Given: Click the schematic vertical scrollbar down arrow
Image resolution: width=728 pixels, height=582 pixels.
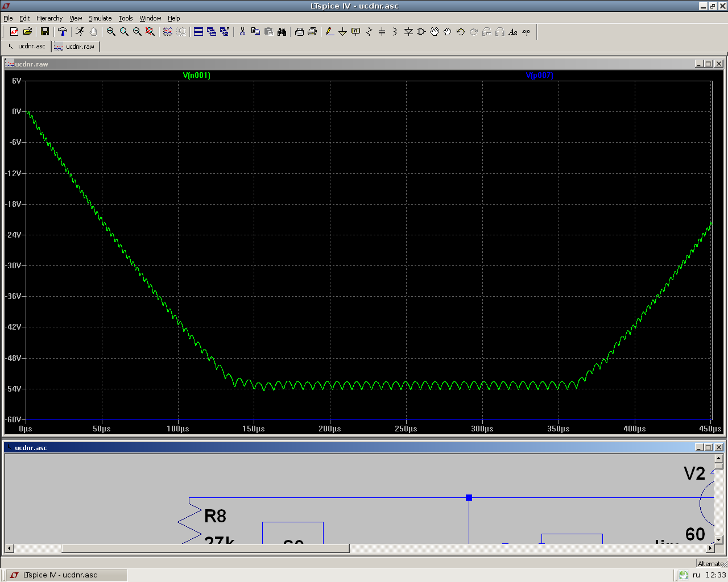Looking at the screenshot, I should 719,539.
